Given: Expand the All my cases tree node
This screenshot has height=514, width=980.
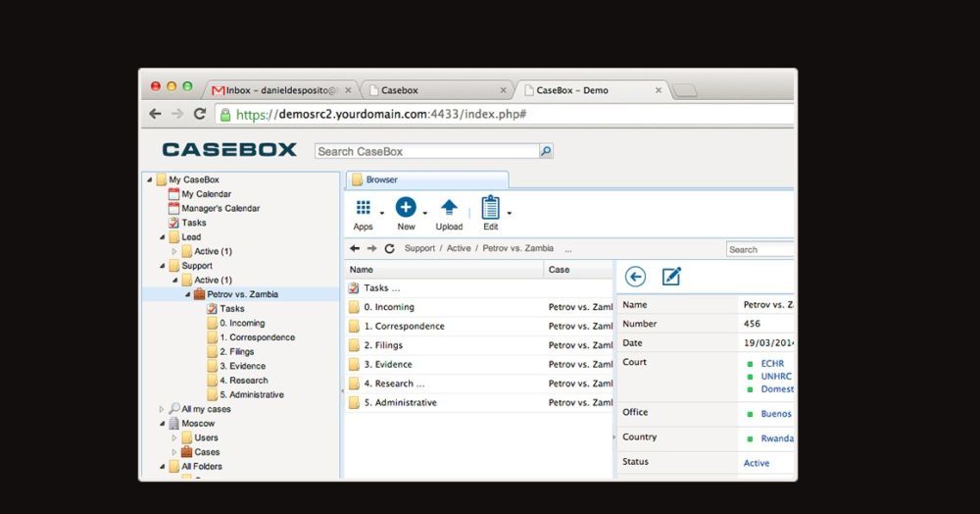Looking at the screenshot, I should coord(163,409).
